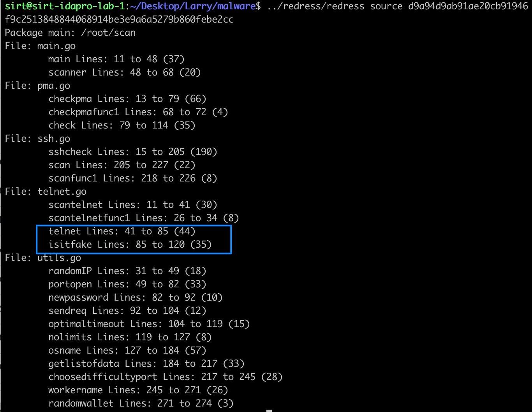The image size is (532, 412).
Task: Click the 'File: utils.go' entry
Action: pyautogui.click(x=43, y=258)
